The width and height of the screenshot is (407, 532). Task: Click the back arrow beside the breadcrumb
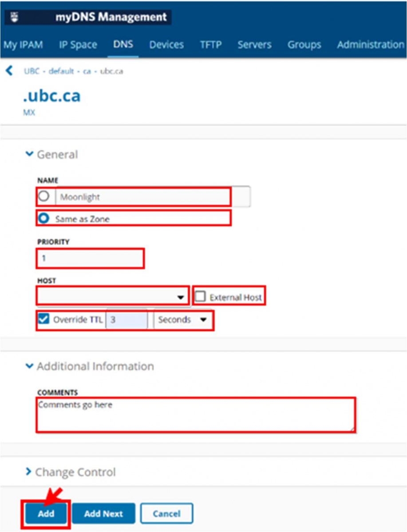tap(9, 71)
